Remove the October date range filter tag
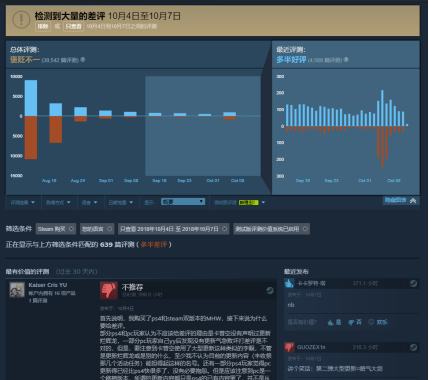 [x=224, y=229]
